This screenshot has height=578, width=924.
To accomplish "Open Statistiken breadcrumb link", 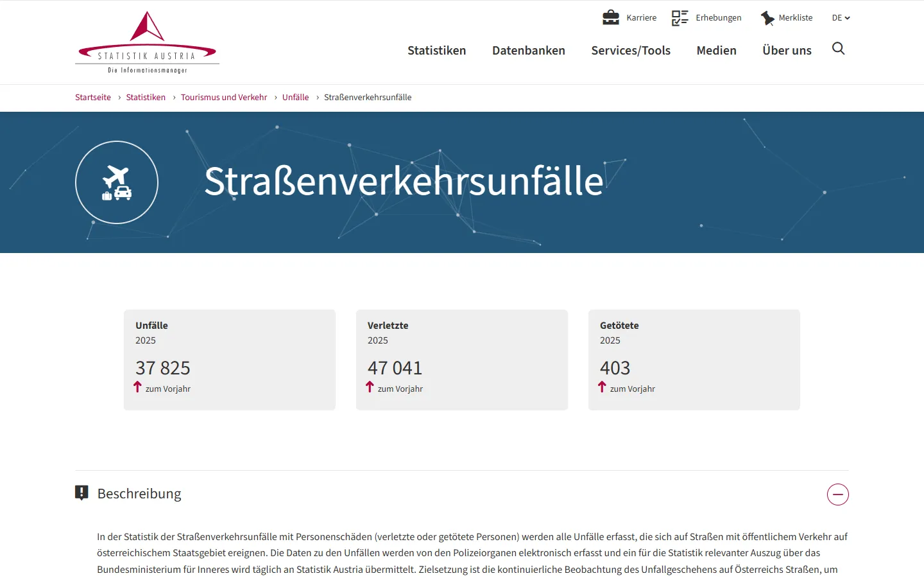I will (146, 98).
